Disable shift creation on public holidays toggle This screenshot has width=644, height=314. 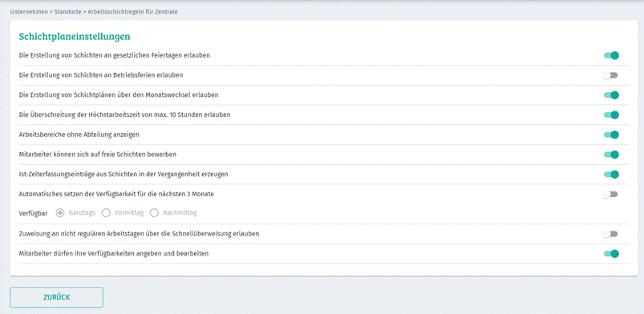pyautogui.click(x=611, y=55)
